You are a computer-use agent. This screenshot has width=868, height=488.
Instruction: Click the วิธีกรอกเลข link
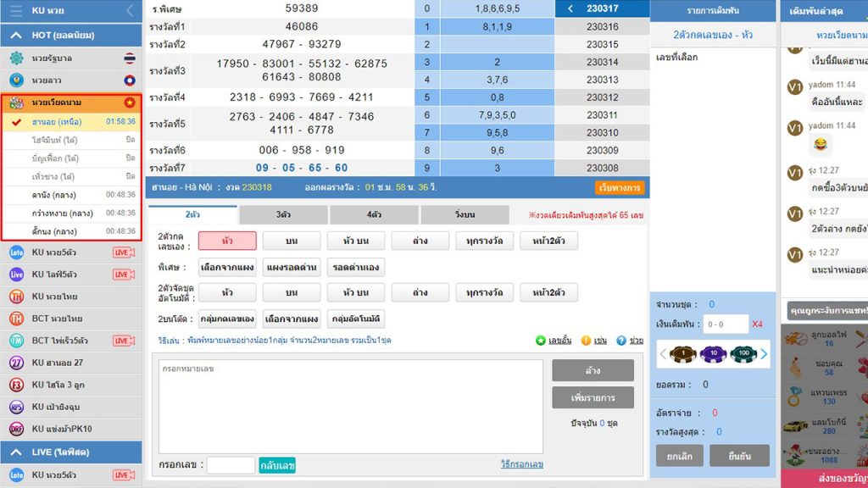[521, 464]
